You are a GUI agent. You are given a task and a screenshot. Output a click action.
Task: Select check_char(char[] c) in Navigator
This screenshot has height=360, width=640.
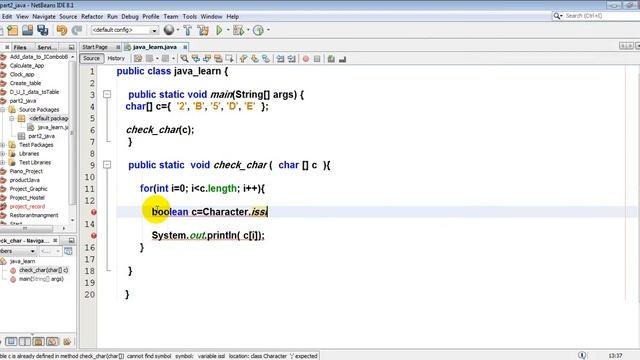[x=43, y=270]
